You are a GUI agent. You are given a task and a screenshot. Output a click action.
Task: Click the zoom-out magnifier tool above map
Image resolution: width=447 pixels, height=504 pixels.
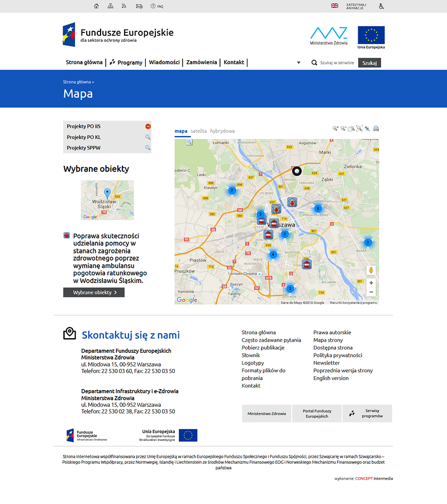click(x=344, y=128)
